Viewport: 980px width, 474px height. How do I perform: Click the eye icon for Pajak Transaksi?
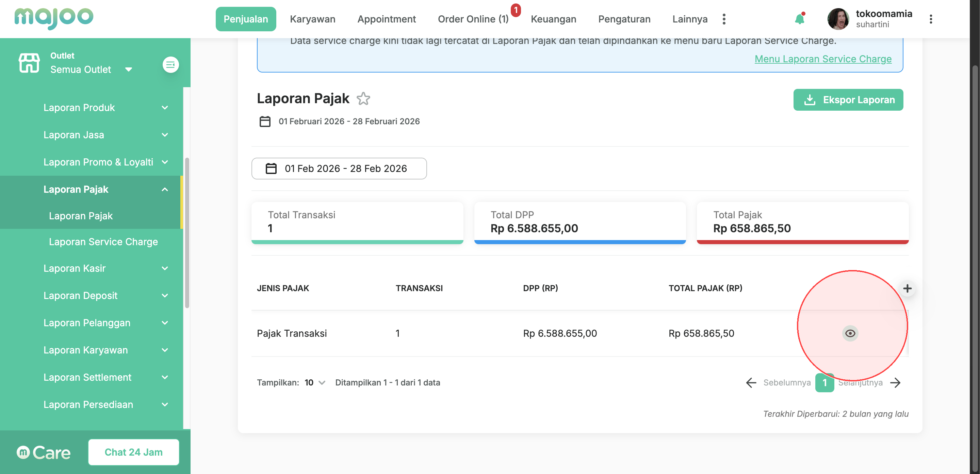pos(850,333)
